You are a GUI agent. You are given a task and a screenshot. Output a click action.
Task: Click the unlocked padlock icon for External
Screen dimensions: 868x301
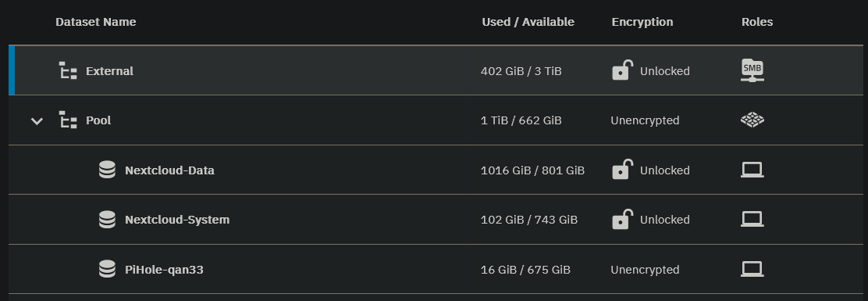622,70
